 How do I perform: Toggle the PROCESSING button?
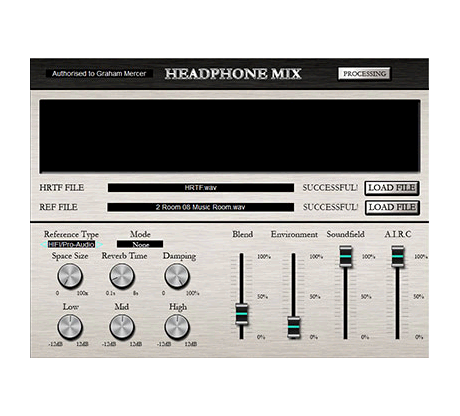tap(364, 74)
